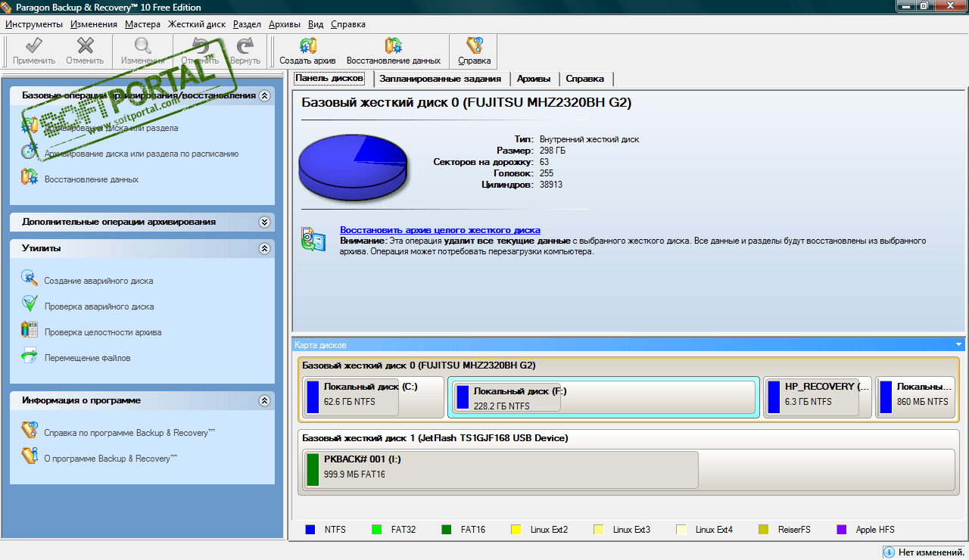Click the FAT16 dark green legend swatch
Viewport: 969px width, 560px height.
pos(446,530)
